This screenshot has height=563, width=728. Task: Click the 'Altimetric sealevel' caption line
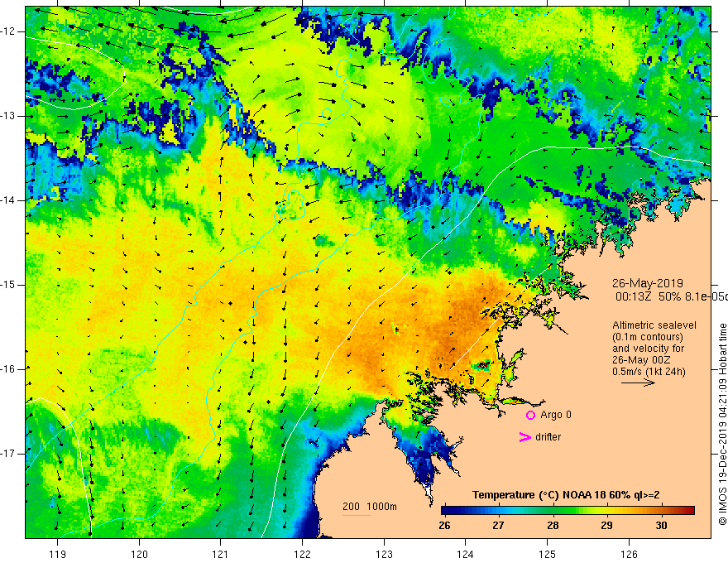click(654, 325)
